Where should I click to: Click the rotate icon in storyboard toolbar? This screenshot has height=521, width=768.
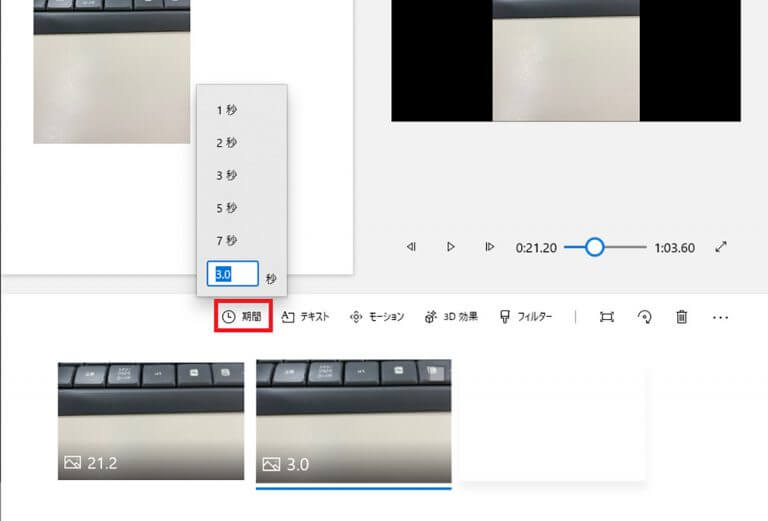[x=645, y=317]
